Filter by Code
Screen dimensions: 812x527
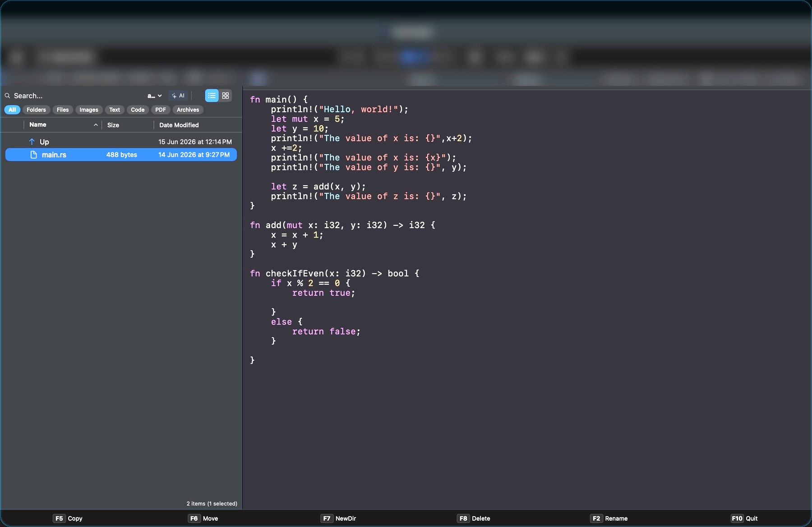138,110
